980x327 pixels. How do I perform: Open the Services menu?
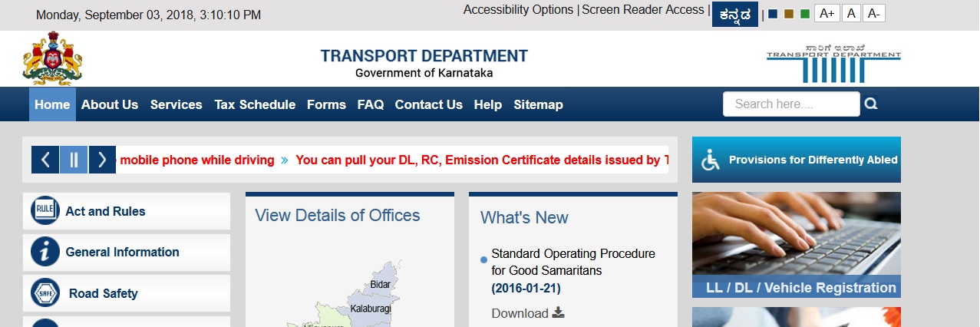[176, 104]
